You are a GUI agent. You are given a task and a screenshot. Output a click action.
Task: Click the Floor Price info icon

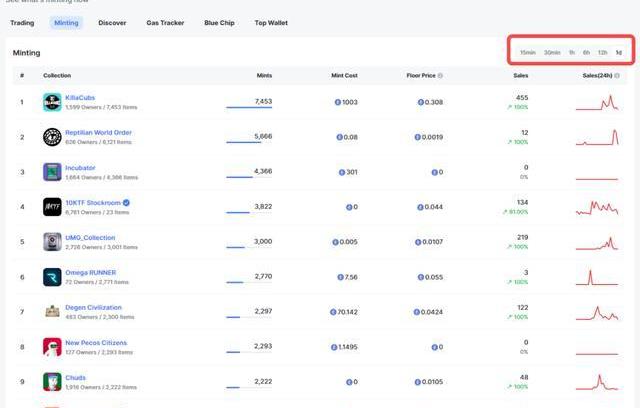click(x=440, y=76)
